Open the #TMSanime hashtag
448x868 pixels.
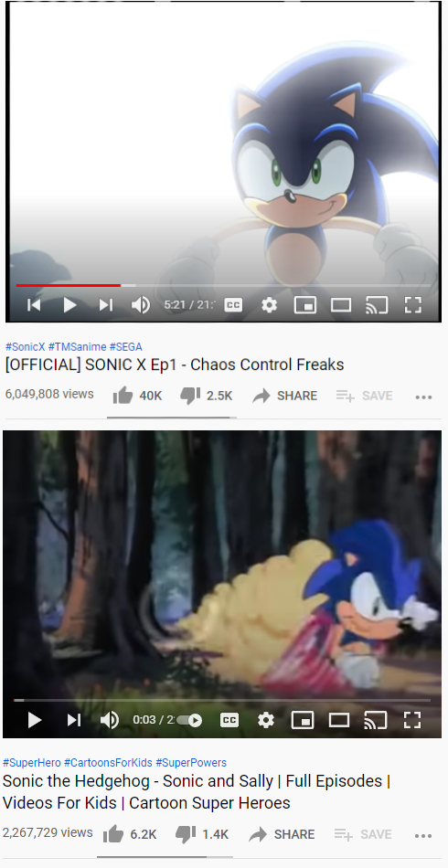point(77,347)
